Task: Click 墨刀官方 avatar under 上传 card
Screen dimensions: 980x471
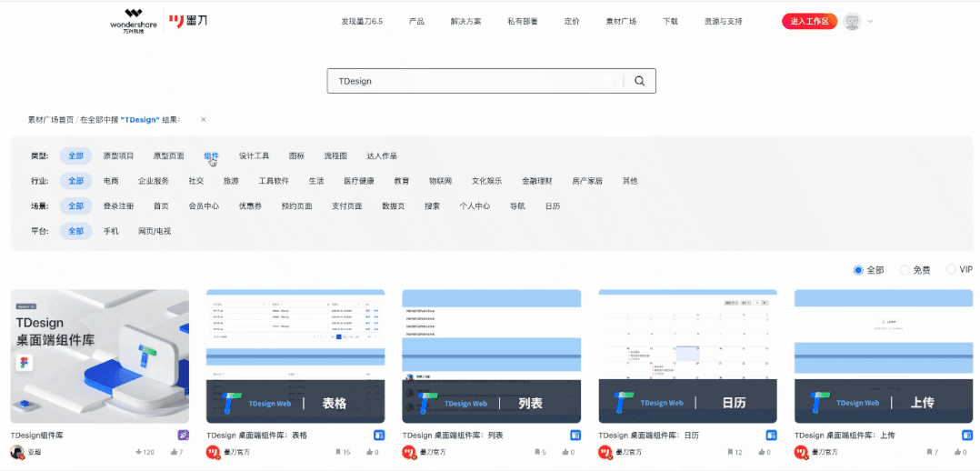Action: [x=802, y=452]
